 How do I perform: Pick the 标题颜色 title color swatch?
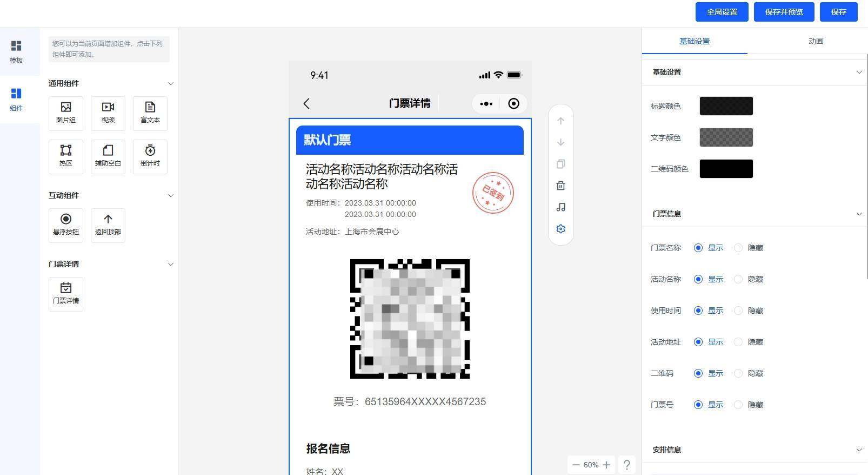(726, 106)
